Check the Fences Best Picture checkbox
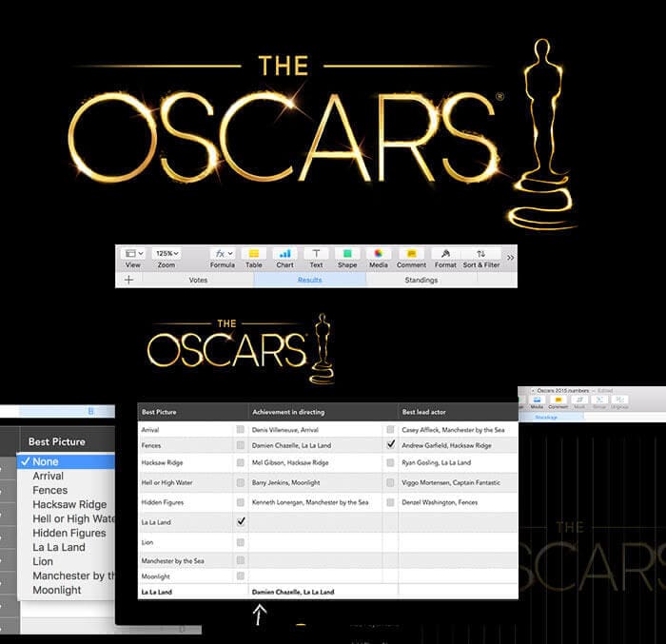Viewport: 666px width, 644px height. (x=241, y=445)
